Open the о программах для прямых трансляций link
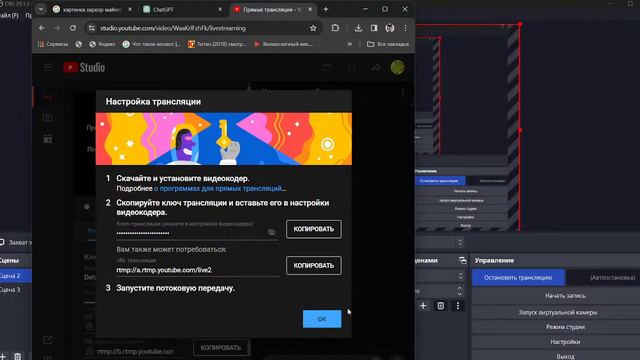The width and height of the screenshot is (640, 360). [x=218, y=189]
